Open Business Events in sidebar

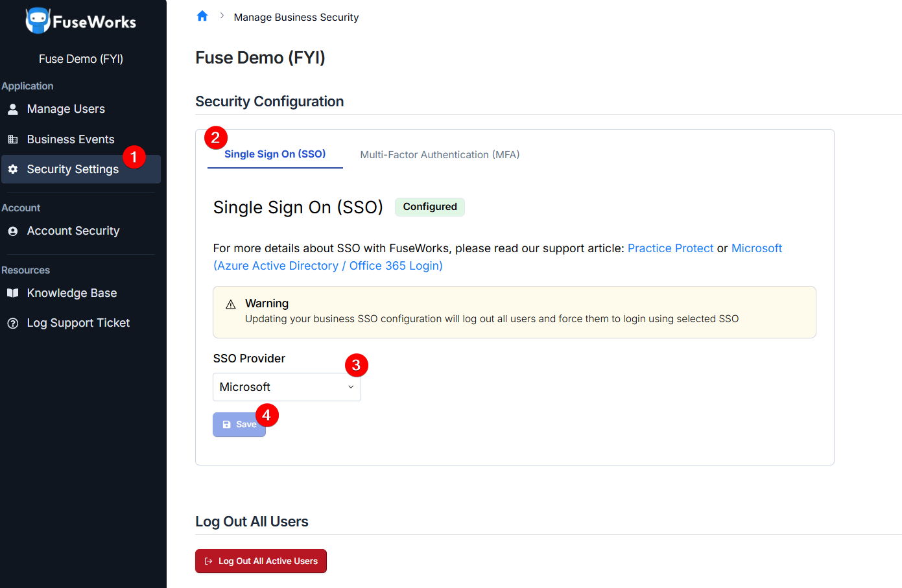coord(70,139)
